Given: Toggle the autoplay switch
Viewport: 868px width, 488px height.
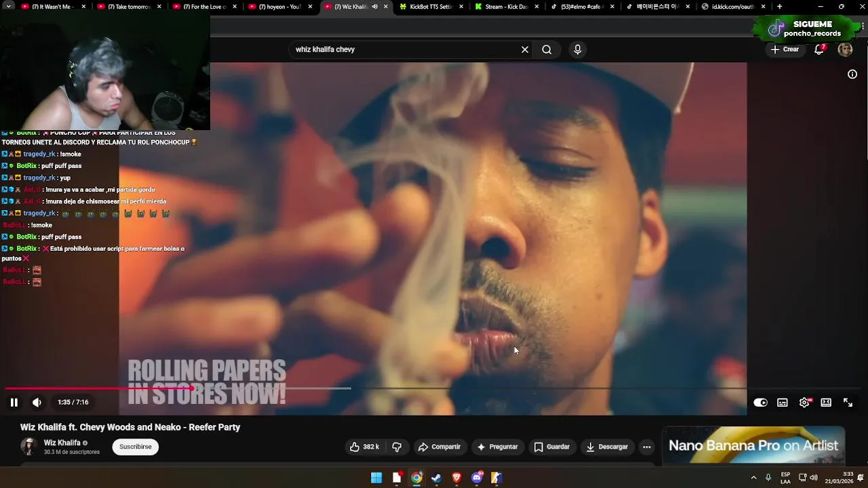Looking at the screenshot, I should pyautogui.click(x=760, y=403).
